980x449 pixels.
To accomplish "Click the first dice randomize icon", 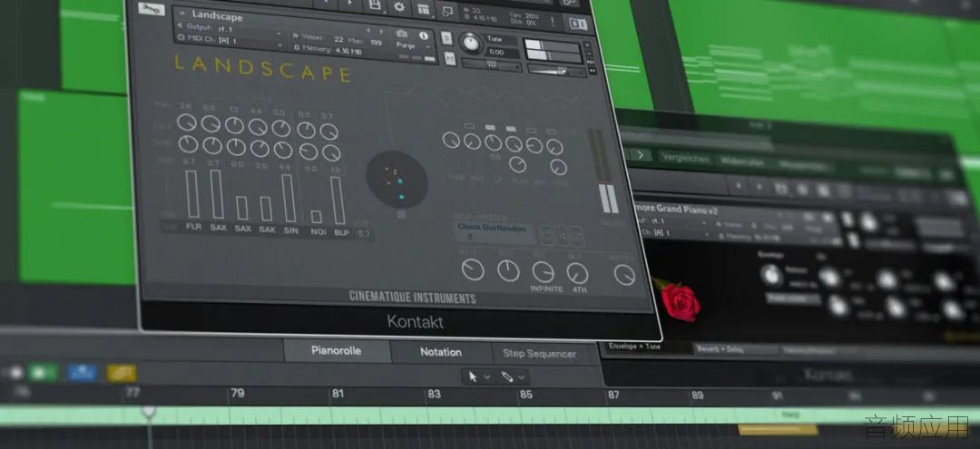I will coord(545,235).
